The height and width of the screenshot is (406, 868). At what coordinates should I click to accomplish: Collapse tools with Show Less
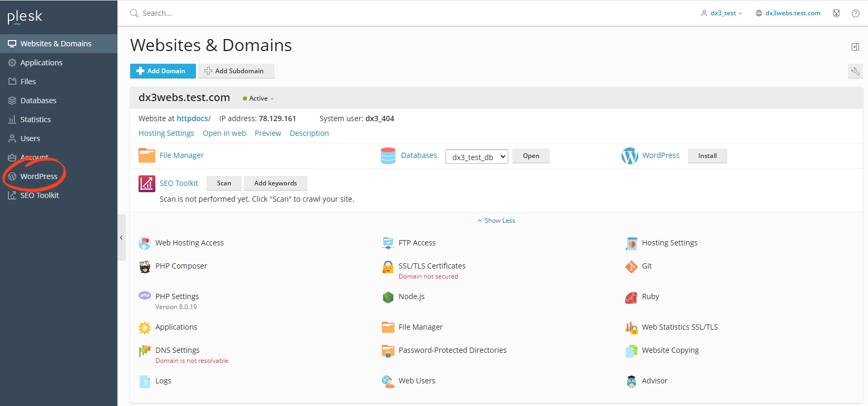pyautogui.click(x=496, y=221)
